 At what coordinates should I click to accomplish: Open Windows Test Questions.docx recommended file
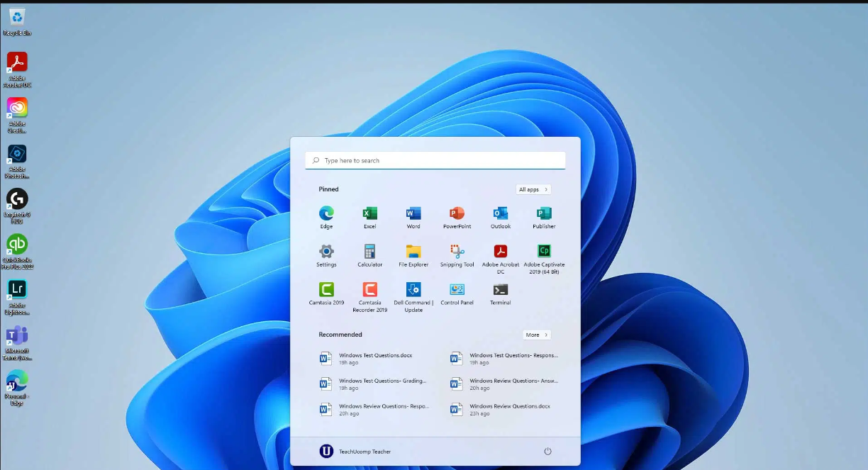click(x=374, y=359)
